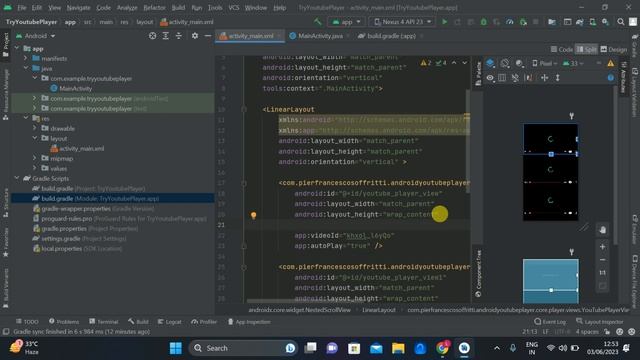Screen dimensions: 640x360
Task: Open the Device Manager toolbar icon
Action: point(592,22)
